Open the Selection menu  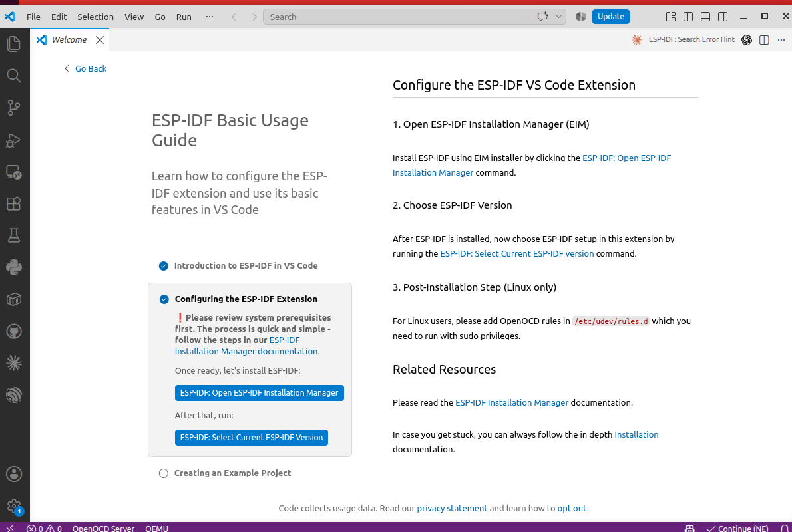pos(95,17)
